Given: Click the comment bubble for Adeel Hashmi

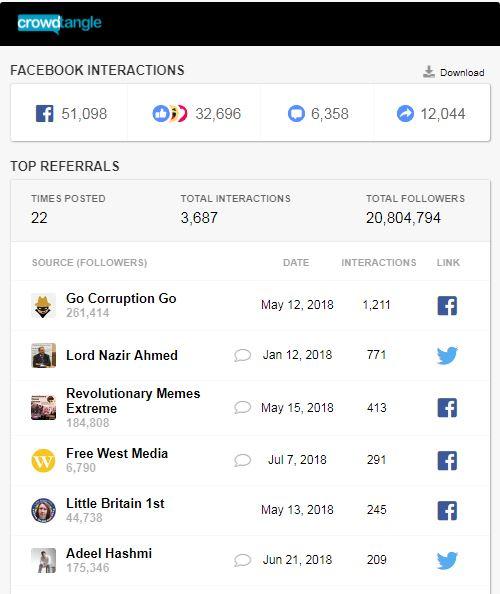Looking at the screenshot, I should click(x=242, y=560).
